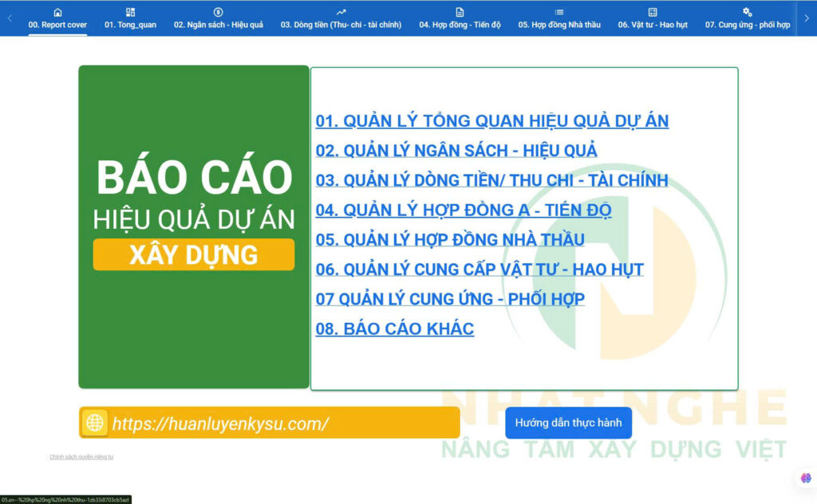Click the home icon above Report cover
The height and width of the screenshot is (504, 817).
click(x=57, y=12)
